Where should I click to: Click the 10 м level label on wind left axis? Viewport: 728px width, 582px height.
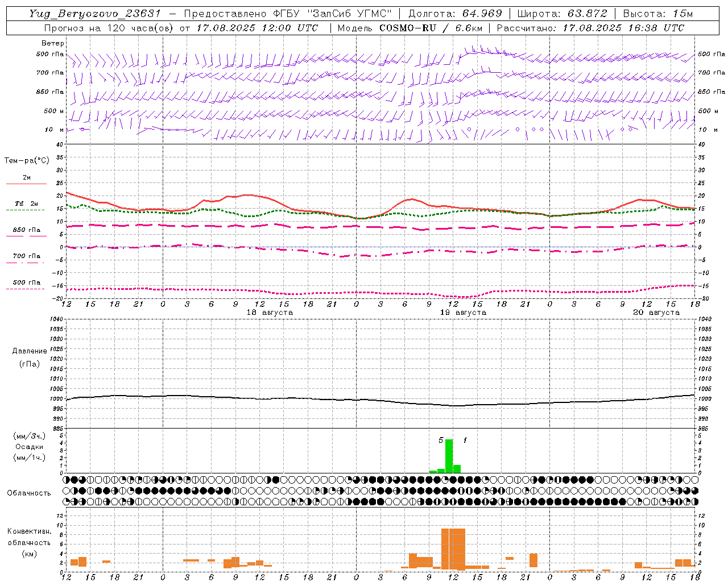point(54,130)
